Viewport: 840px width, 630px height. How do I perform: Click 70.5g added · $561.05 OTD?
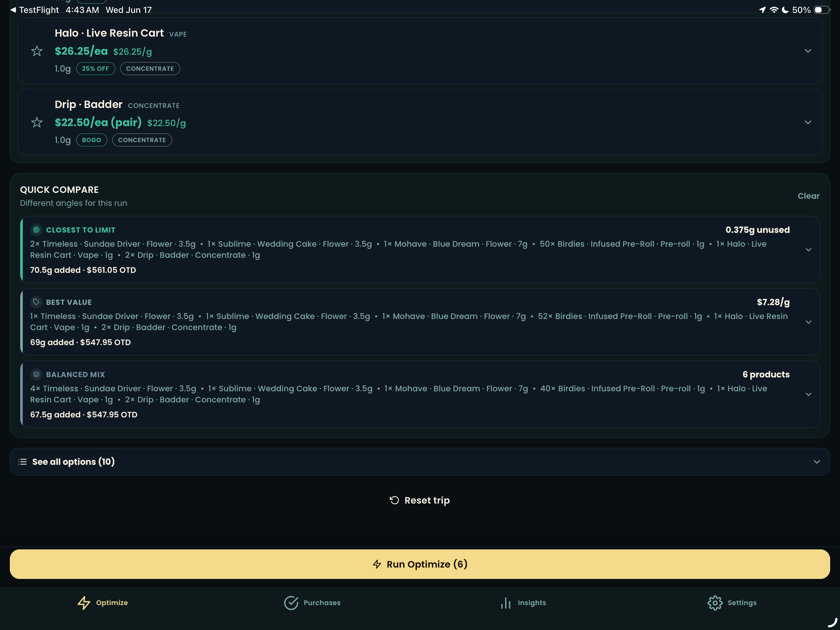click(83, 270)
